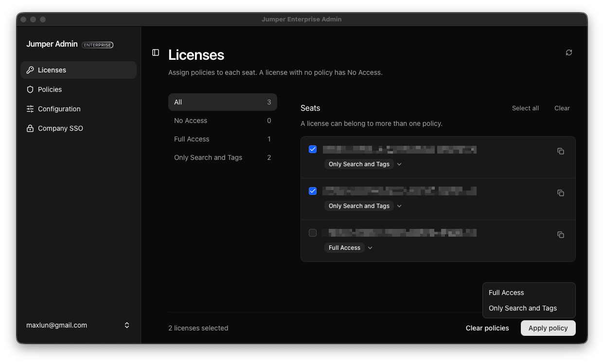604x364 pixels.
Task: Refresh the licenses list
Action: [569, 52]
